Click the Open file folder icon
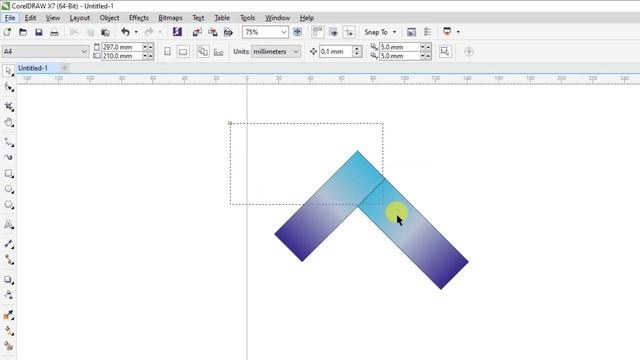Screen dimensions: 640x360 coord(23,32)
